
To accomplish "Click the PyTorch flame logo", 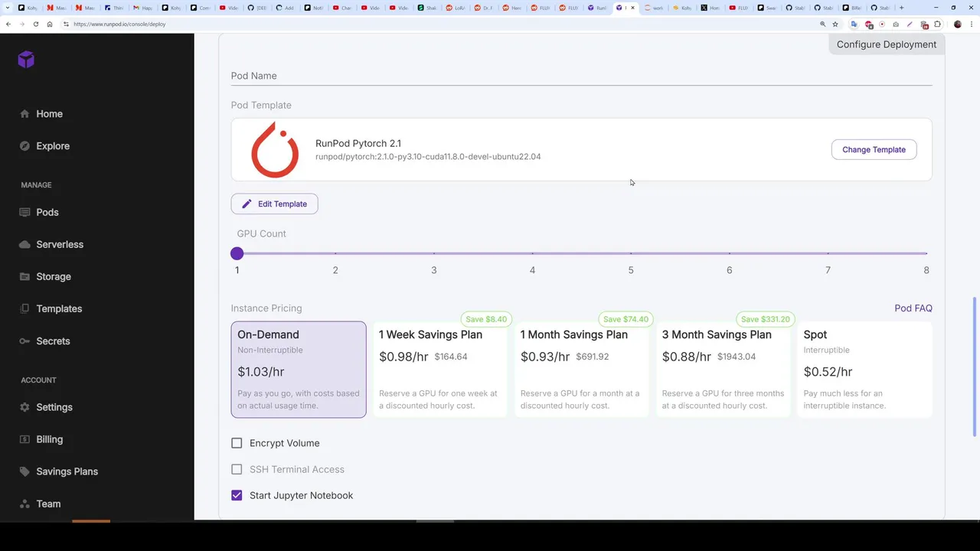I will coord(274,149).
